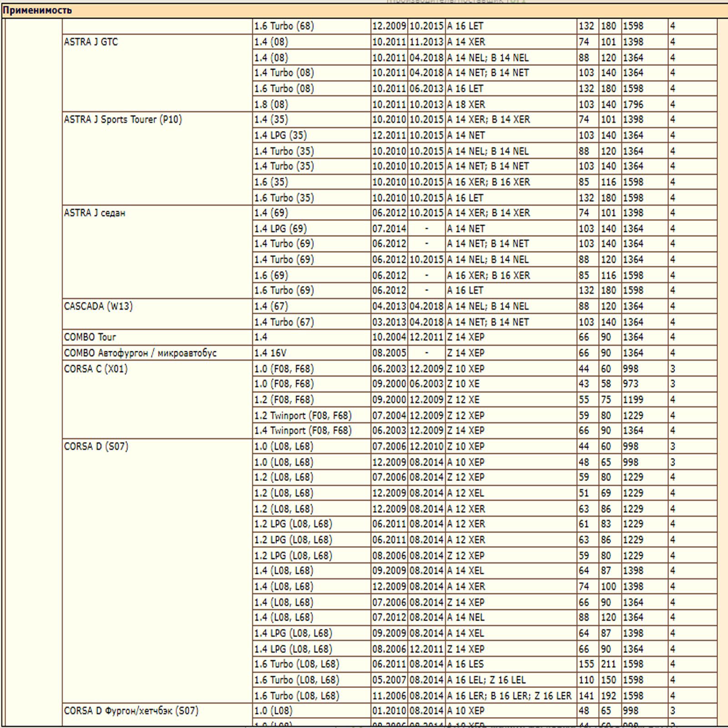Click the Z 14 XEP code for COMBO Tour
Viewport: 728px width, 728px height.
(464, 337)
